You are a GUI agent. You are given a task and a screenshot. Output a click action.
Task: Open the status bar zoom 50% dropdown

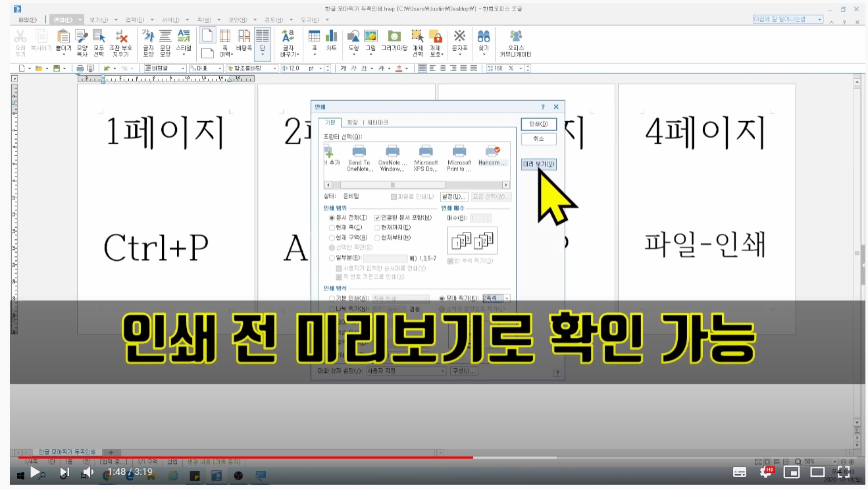[x=836, y=462]
